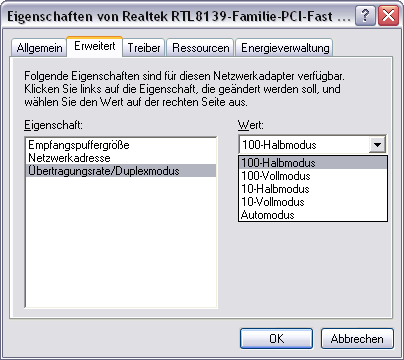Set the value to Automodus

pyautogui.click(x=313, y=215)
